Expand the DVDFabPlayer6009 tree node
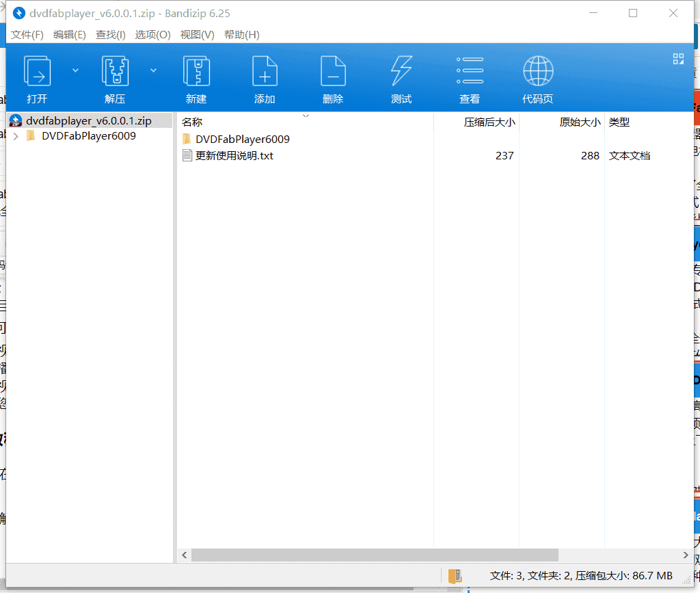The image size is (700, 593). (x=16, y=136)
